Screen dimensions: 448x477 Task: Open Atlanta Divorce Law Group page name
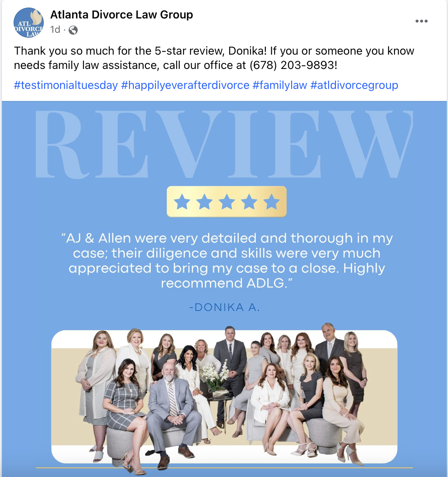121,15
